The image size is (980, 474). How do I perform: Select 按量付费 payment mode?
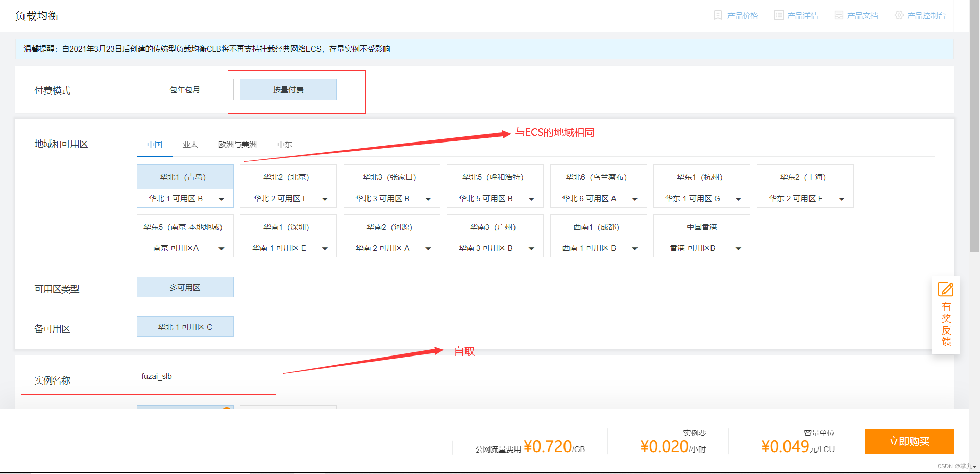(287, 89)
